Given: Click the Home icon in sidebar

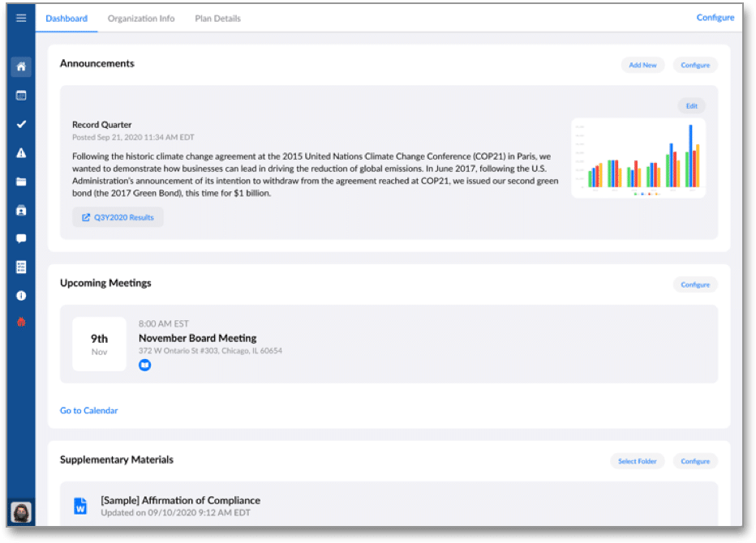Looking at the screenshot, I should click(21, 66).
